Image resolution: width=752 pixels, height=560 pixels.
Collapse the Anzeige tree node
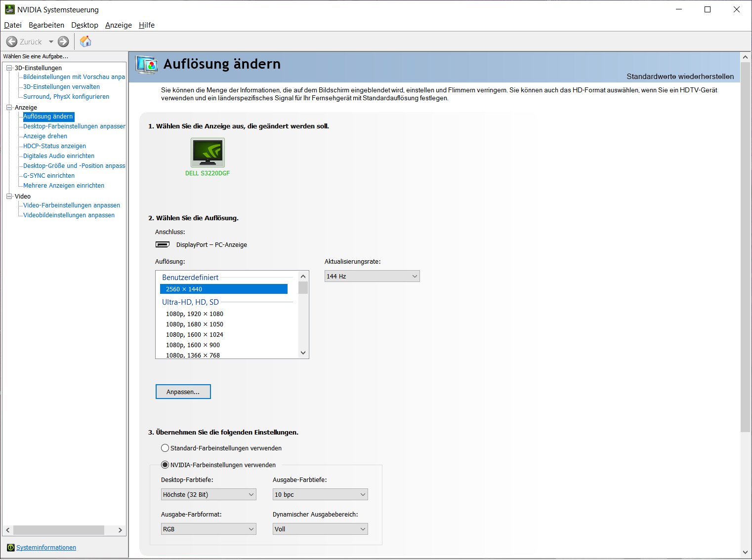pyautogui.click(x=9, y=107)
